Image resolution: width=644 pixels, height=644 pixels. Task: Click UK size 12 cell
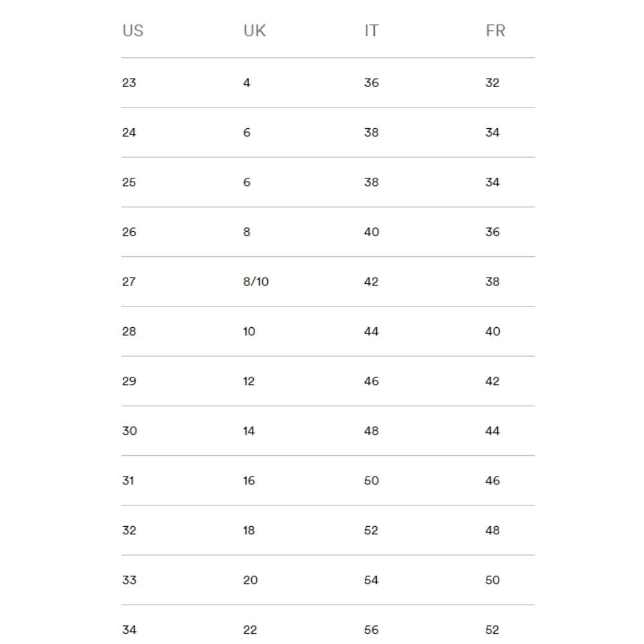pos(249,381)
